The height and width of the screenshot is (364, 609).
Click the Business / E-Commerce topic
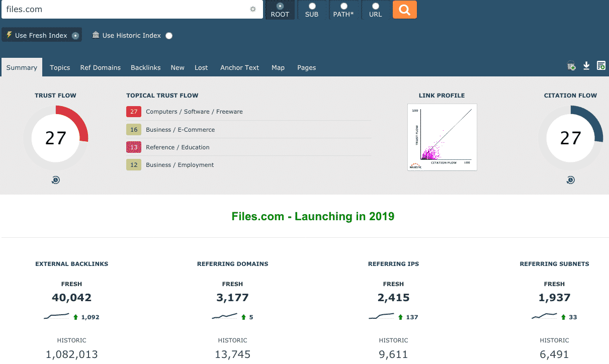click(180, 130)
